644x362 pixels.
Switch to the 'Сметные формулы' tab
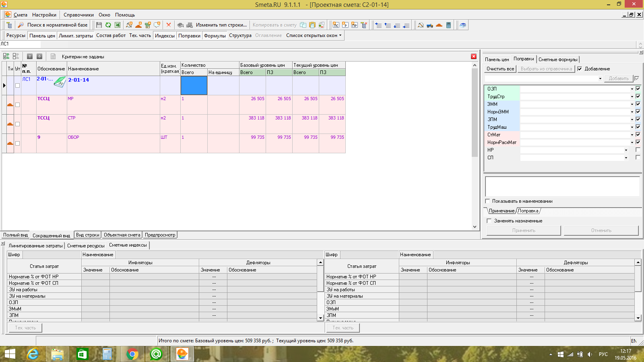pyautogui.click(x=558, y=60)
